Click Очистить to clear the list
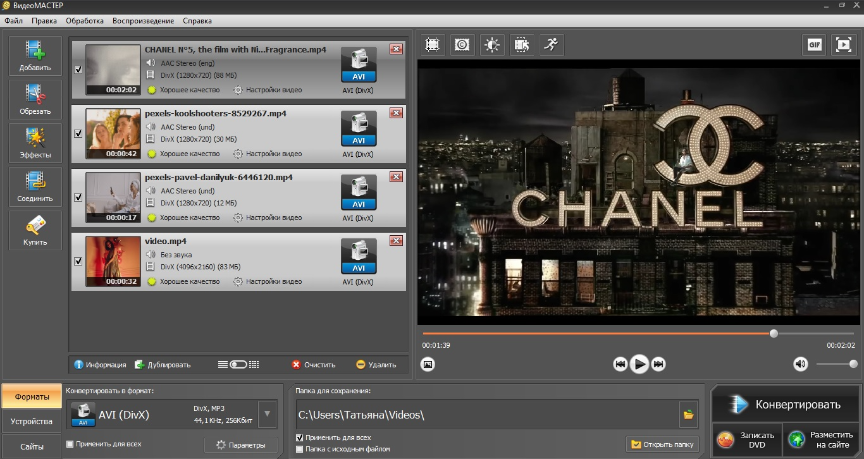Screen dimensions: 864x459 314,365
